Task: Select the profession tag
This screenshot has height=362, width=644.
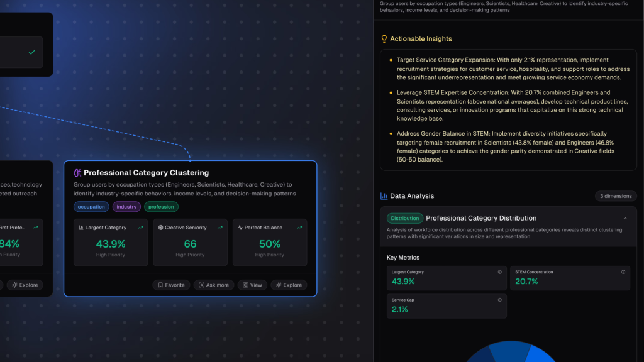Action: (161, 207)
